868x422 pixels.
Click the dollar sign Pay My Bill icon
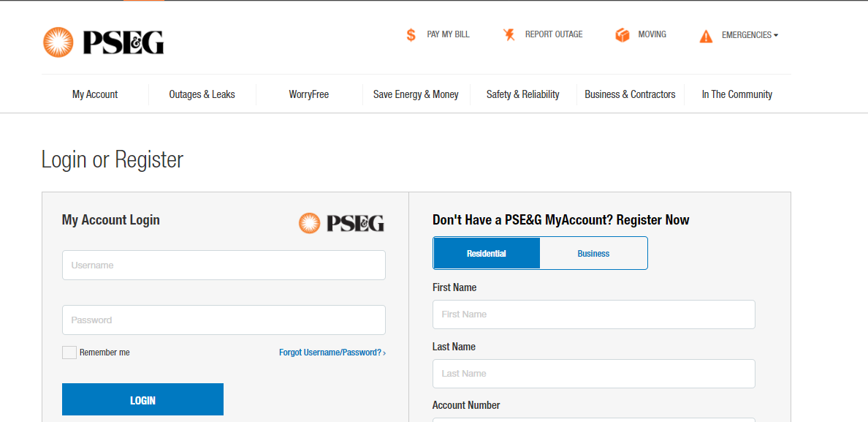[x=411, y=34]
